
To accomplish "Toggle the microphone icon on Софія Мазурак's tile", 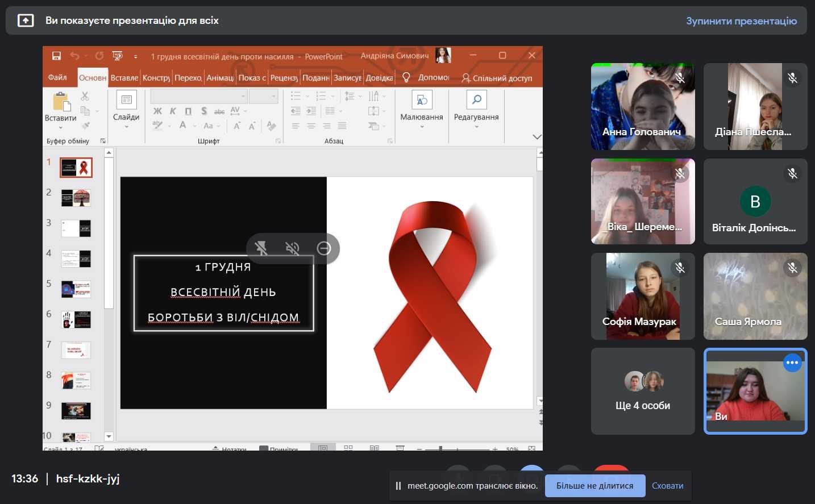I will tap(680, 268).
